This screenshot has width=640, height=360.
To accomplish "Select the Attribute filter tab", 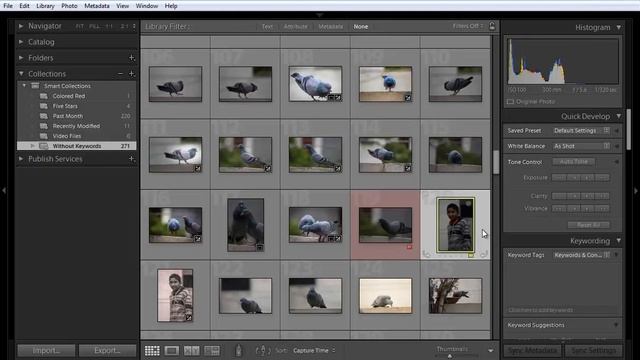I will (296, 27).
